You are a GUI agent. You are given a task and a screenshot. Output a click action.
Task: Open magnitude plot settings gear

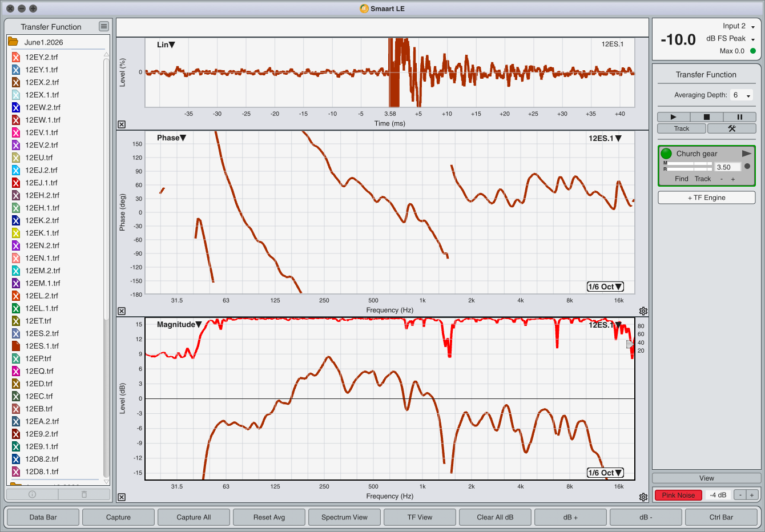[x=643, y=497]
